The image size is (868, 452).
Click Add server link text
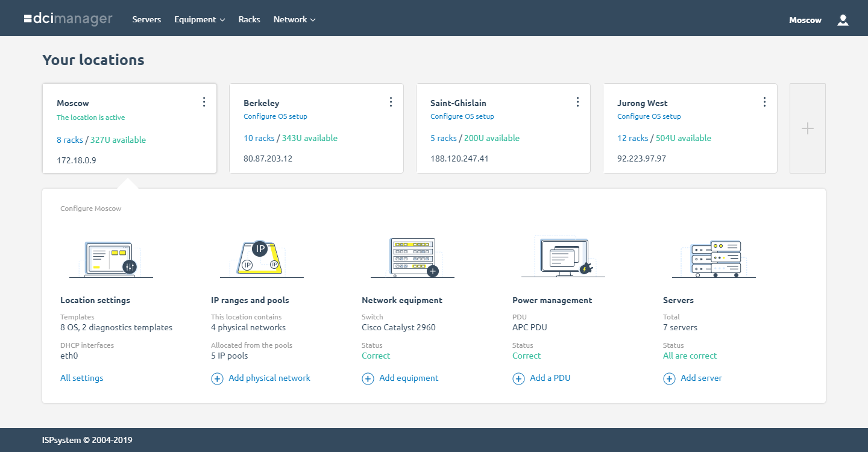[701, 378]
